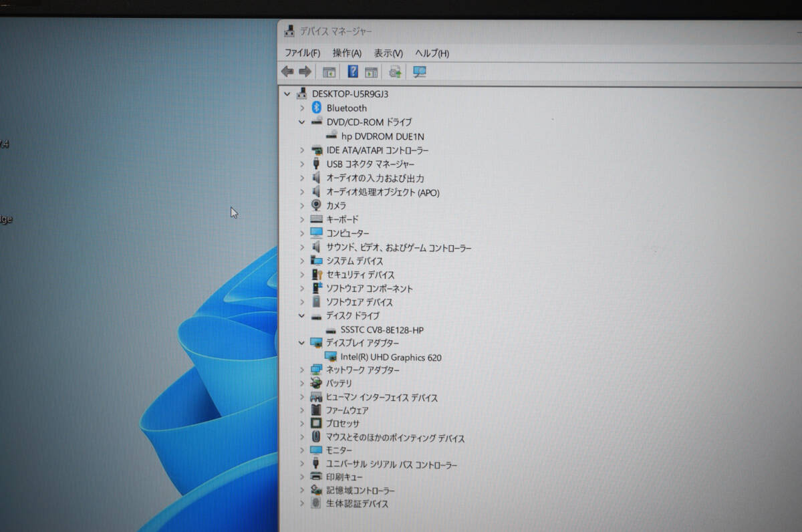Select the SSSTC CV8-8E128-HP disk
The width and height of the screenshot is (802, 532).
382,329
